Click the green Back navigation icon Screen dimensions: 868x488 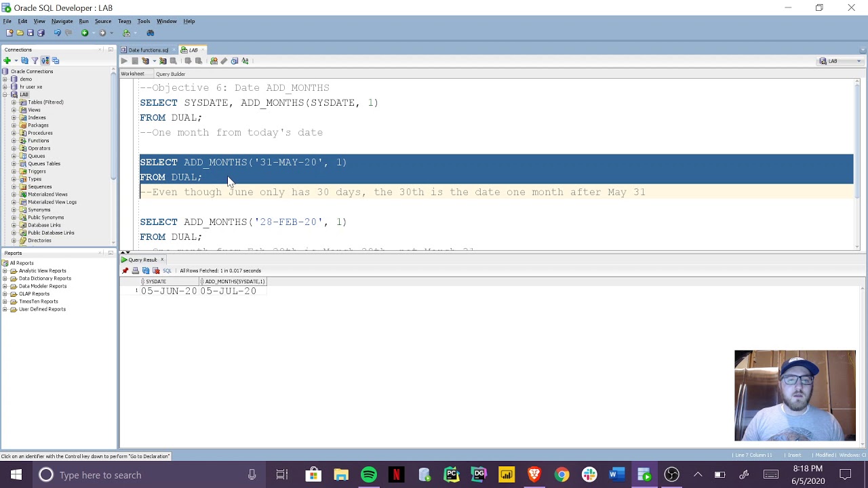coord(85,33)
